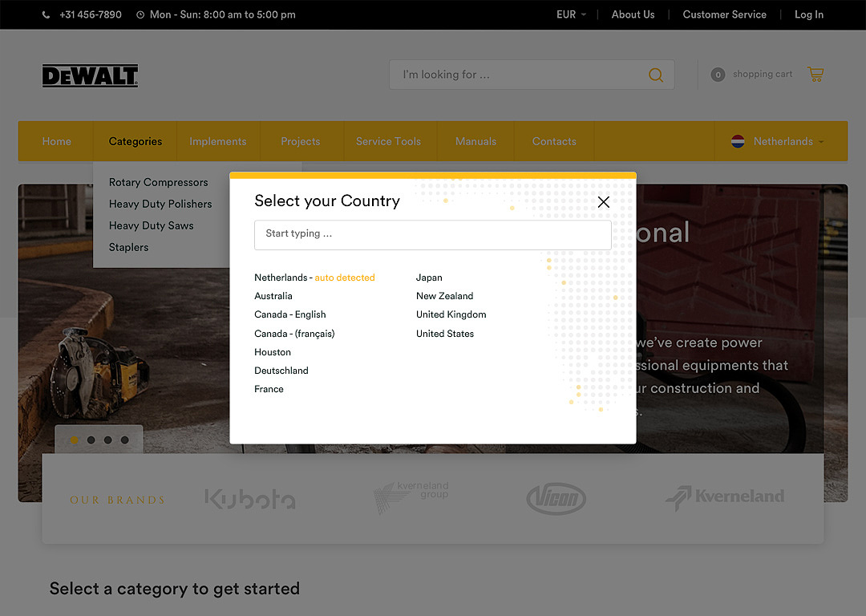This screenshot has width=866, height=616.
Task: Select the third carousel slide dot
Action: [107, 440]
